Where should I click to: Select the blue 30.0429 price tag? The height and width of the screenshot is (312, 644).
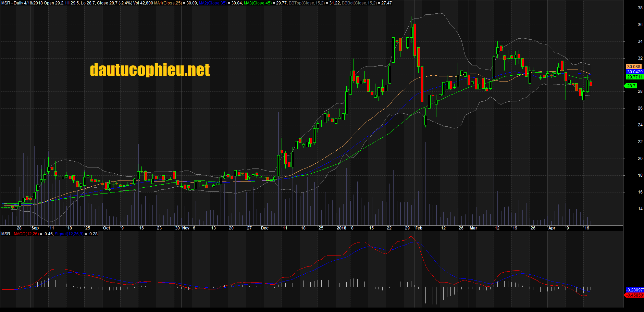point(635,72)
